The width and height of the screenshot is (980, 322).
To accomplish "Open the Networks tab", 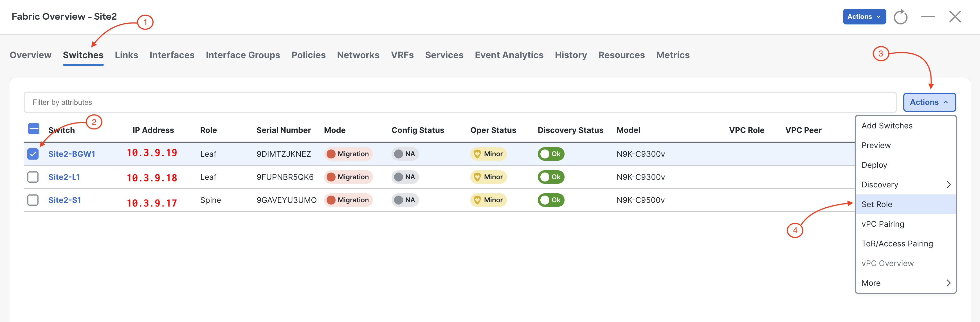I will [x=358, y=55].
